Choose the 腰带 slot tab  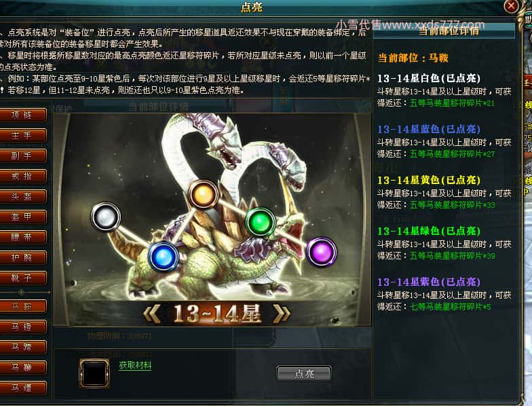22,237
